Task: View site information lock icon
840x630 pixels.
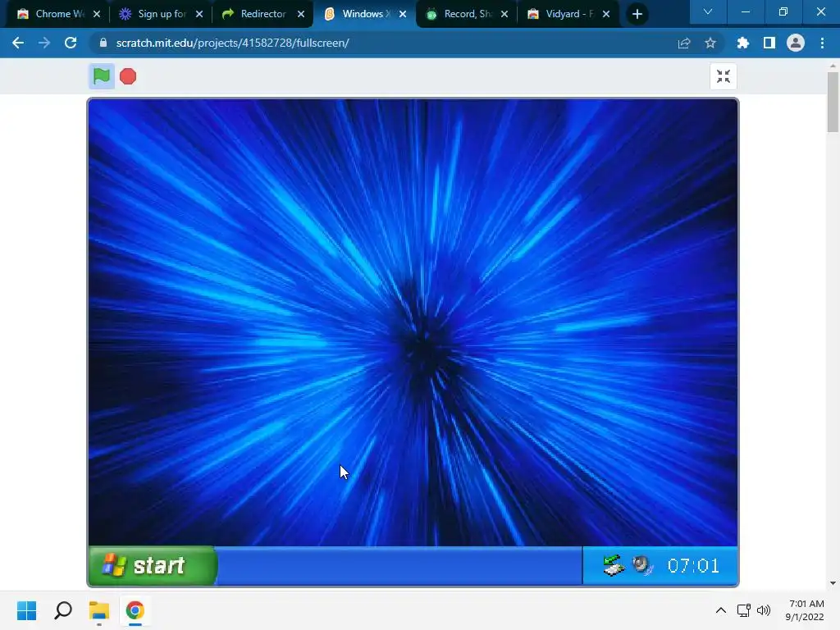Action: click(x=103, y=43)
